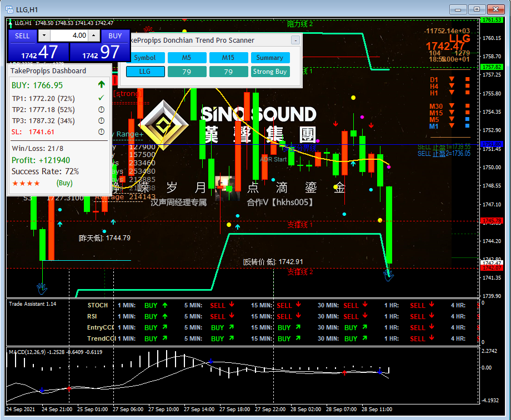
Task: Click the D1 orange down-triangle indicator
Action: [x=452, y=79]
